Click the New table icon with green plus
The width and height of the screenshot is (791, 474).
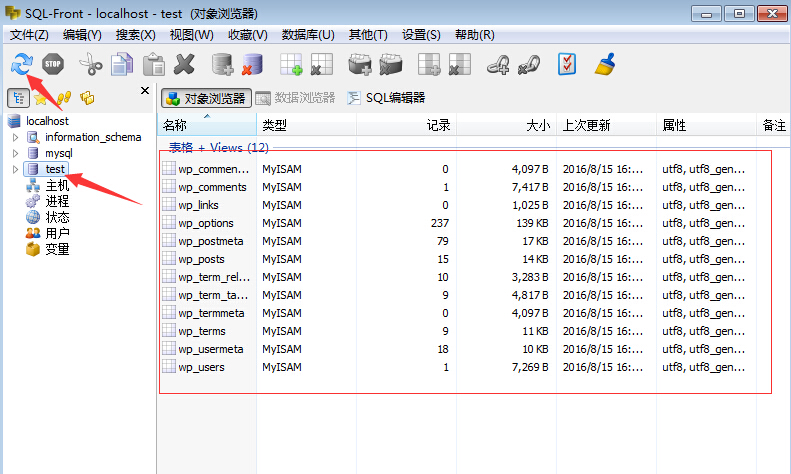click(x=291, y=65)
